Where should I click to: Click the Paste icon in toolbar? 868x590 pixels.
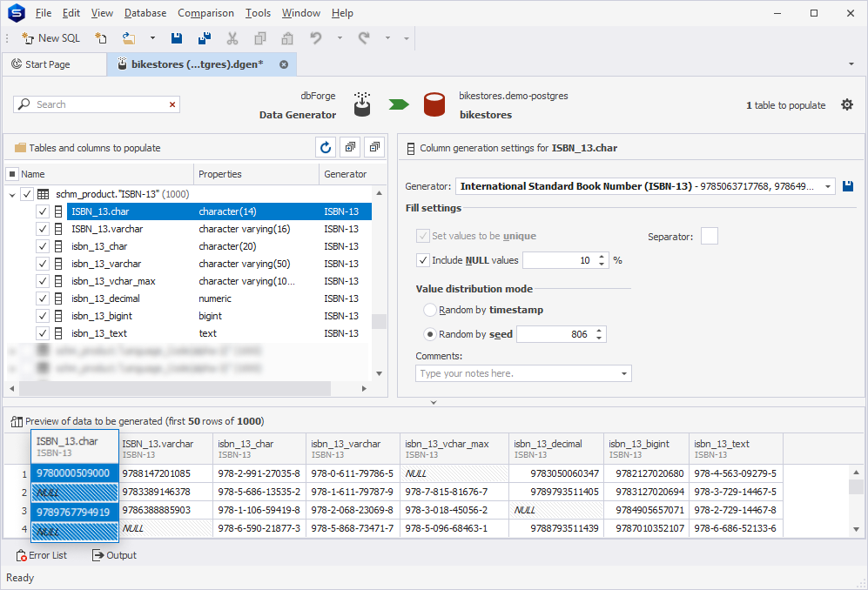(x=287, y=38)
